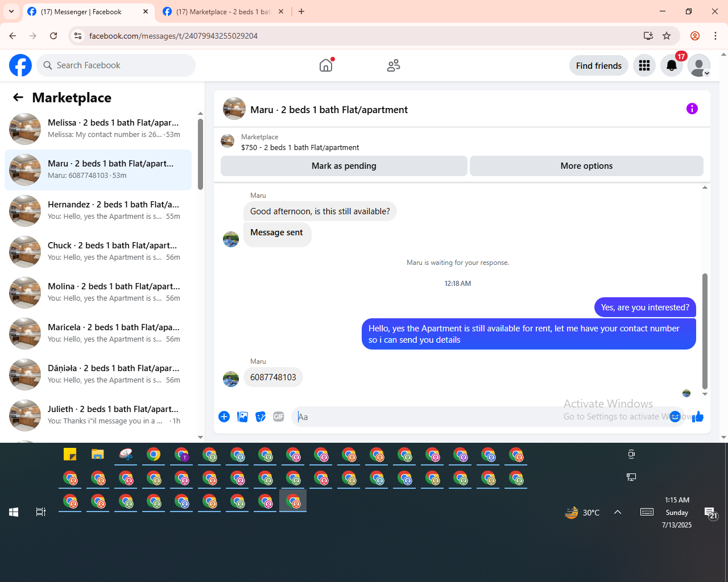Open Sticky Notes from taskbar
The image size is (728, 582).
click(x=70, y=454)
